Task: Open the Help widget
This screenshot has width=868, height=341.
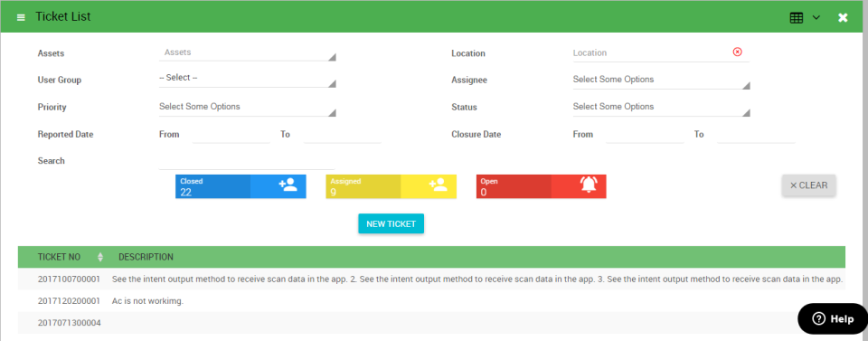Action: (832, 319)
